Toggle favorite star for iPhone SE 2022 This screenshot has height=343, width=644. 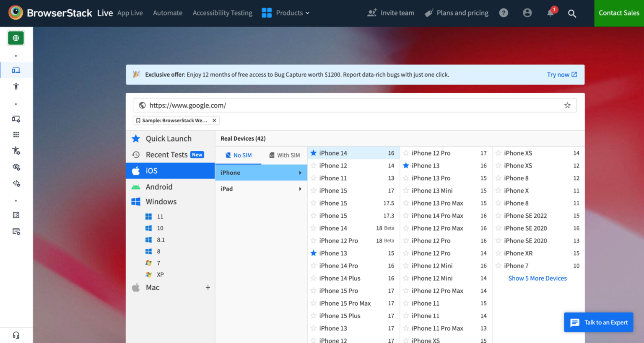pos(498,216)
